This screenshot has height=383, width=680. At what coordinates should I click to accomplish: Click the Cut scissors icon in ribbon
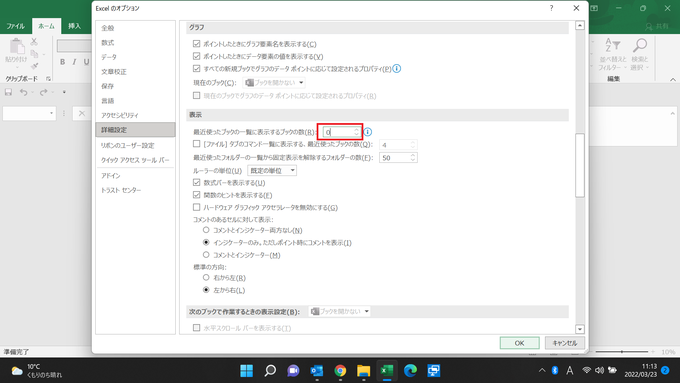tap(34, 42)
